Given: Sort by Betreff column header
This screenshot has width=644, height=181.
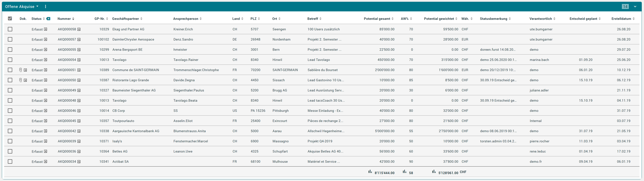Looking at the screenshot, I should point(314,19).
